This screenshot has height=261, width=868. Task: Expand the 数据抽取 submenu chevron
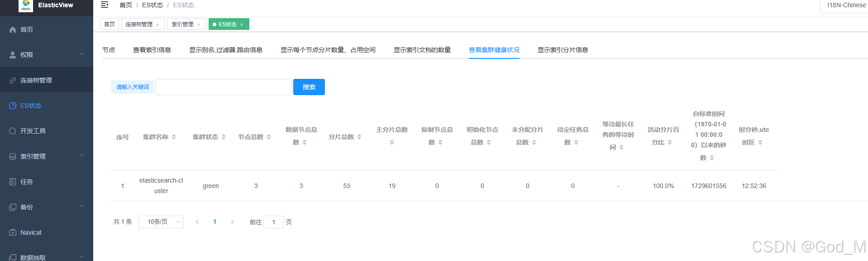pos(81,256)
